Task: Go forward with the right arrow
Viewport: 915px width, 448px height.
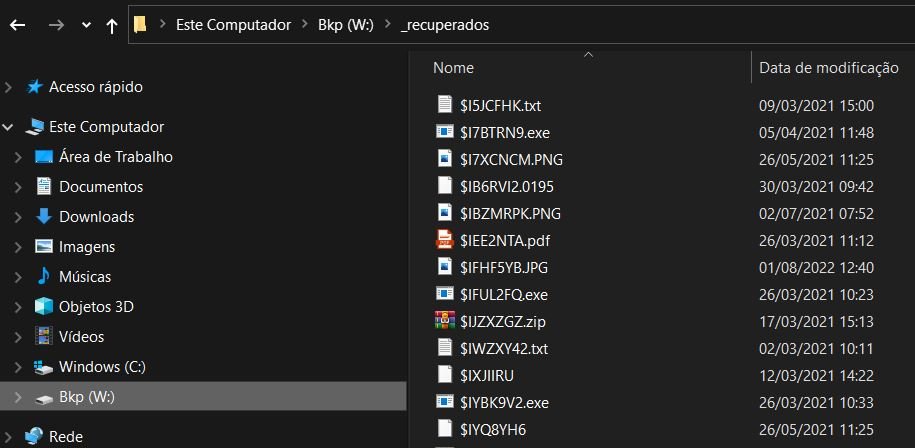Action: (57, 25)
